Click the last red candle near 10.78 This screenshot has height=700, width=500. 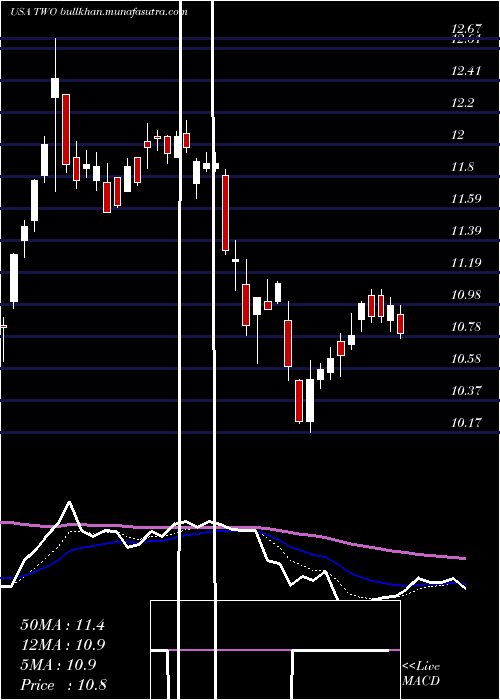pyautogui.click(x=400, y=324)
